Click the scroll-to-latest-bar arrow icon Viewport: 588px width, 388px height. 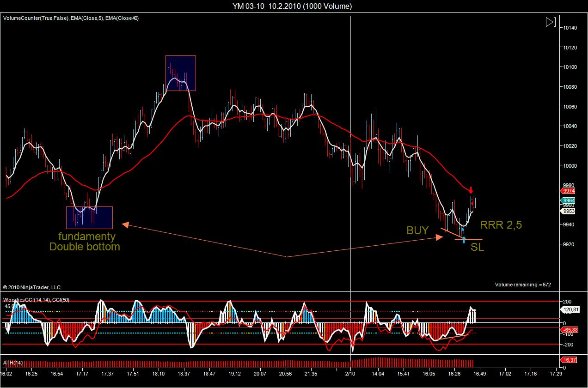click(550, 22)
